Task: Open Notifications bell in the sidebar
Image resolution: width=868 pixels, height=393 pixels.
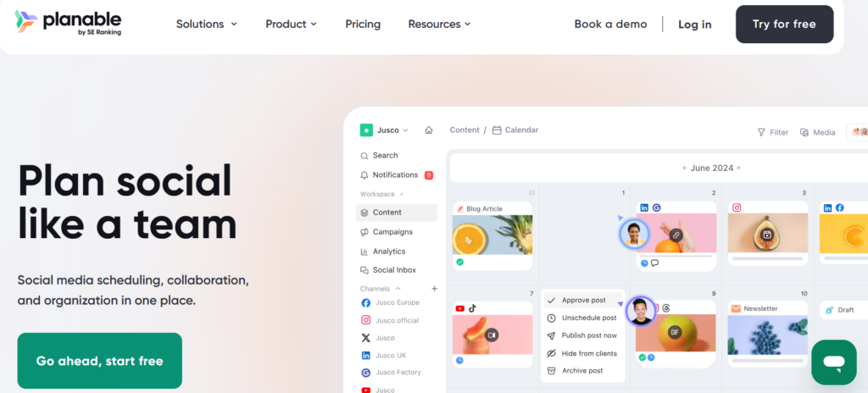Action: [364, 175]
